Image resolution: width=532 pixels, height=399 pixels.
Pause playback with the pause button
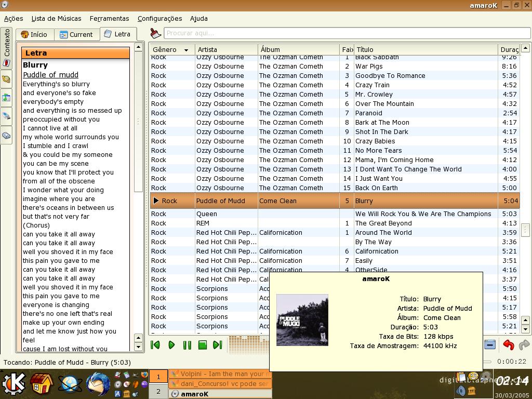tap(187, 345)
